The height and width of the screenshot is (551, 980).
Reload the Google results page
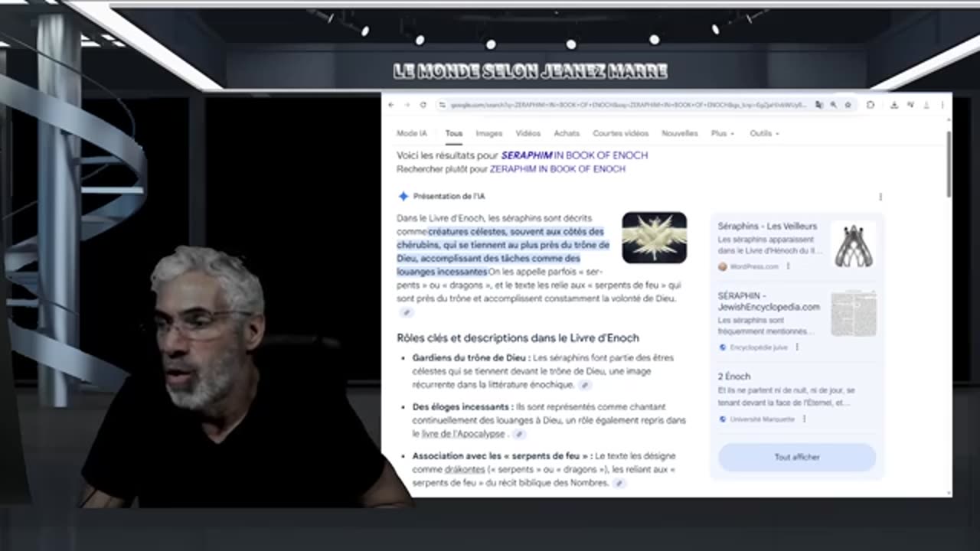[423, 105]
